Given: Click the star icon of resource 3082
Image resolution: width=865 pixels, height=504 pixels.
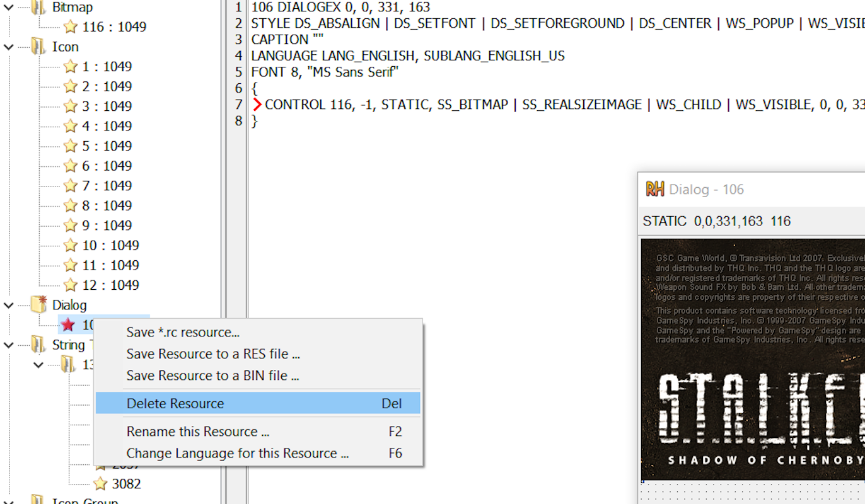Looking at the screenshot, I should 100,484.
